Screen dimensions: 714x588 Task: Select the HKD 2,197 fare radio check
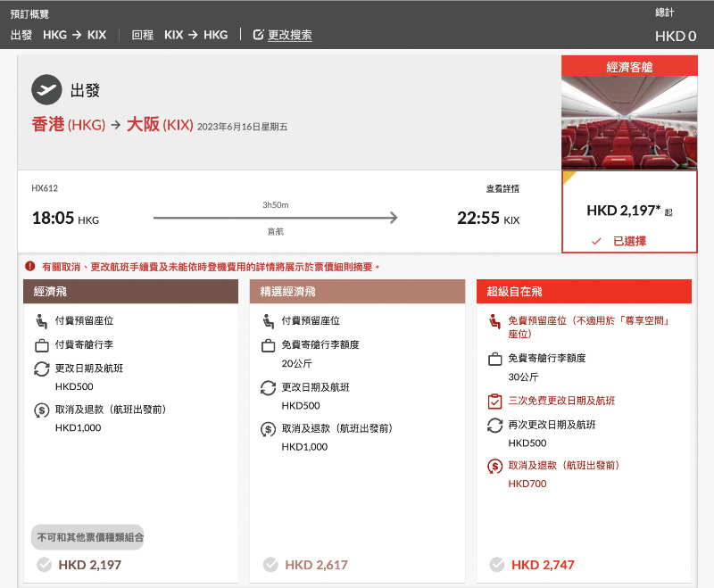pyautogui.click(x=44, y=565)
